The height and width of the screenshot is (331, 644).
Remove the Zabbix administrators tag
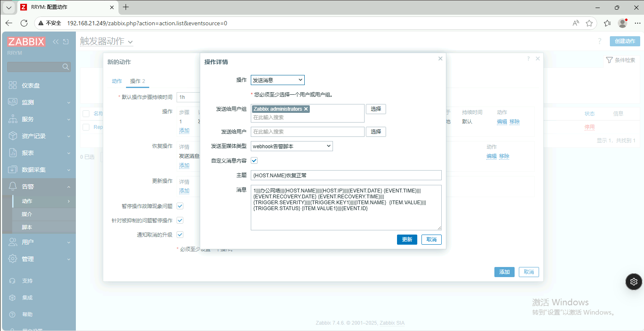[x=306, y=109]
